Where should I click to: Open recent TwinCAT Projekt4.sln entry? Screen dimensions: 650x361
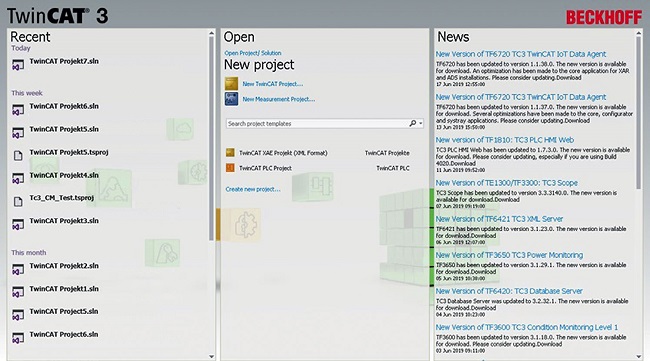[x=64, y=175]
